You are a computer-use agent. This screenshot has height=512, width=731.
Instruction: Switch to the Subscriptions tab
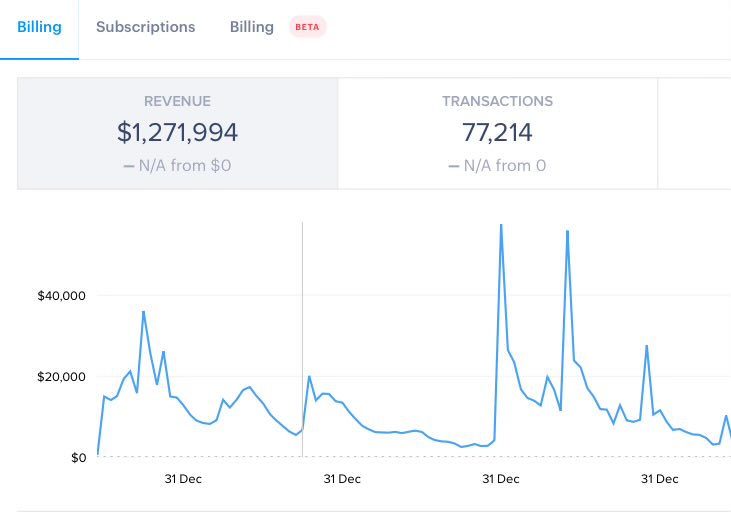(145, 27)
